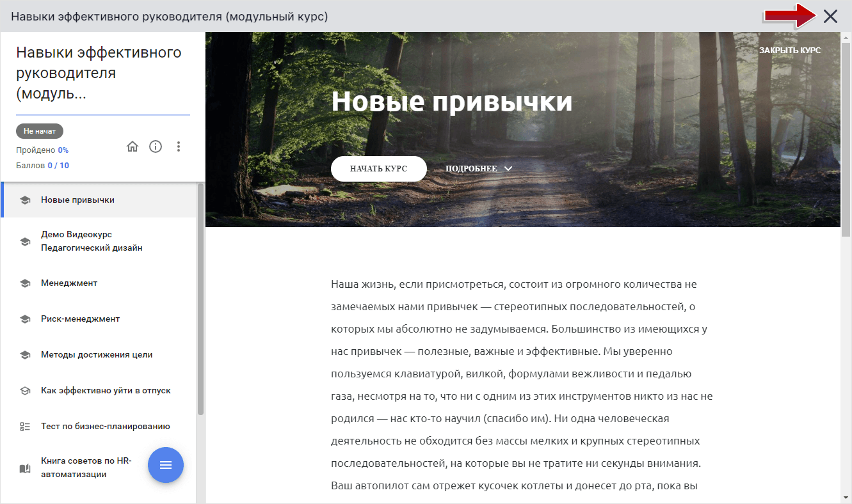
Task: Open Тест по бизнес-планированию
Action: 104,425
